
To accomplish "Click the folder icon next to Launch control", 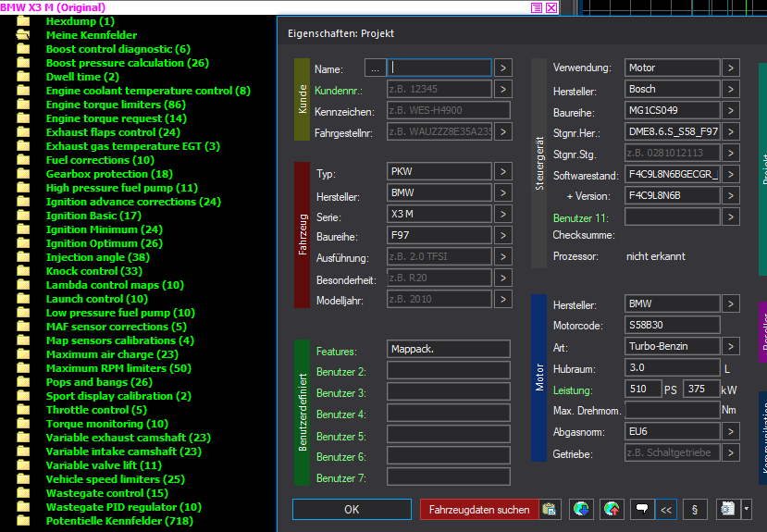I will [x=23, y=299].
